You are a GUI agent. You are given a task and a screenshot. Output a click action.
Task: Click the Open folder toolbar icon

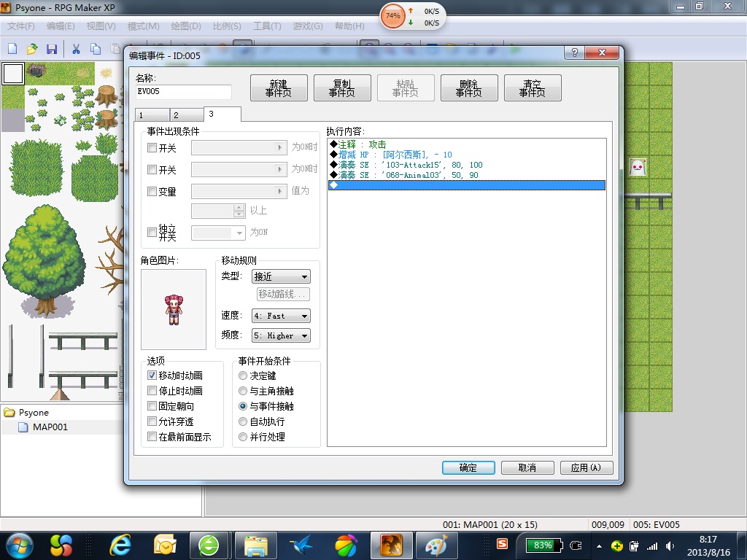pyautogui.click(x=32, y=49)
